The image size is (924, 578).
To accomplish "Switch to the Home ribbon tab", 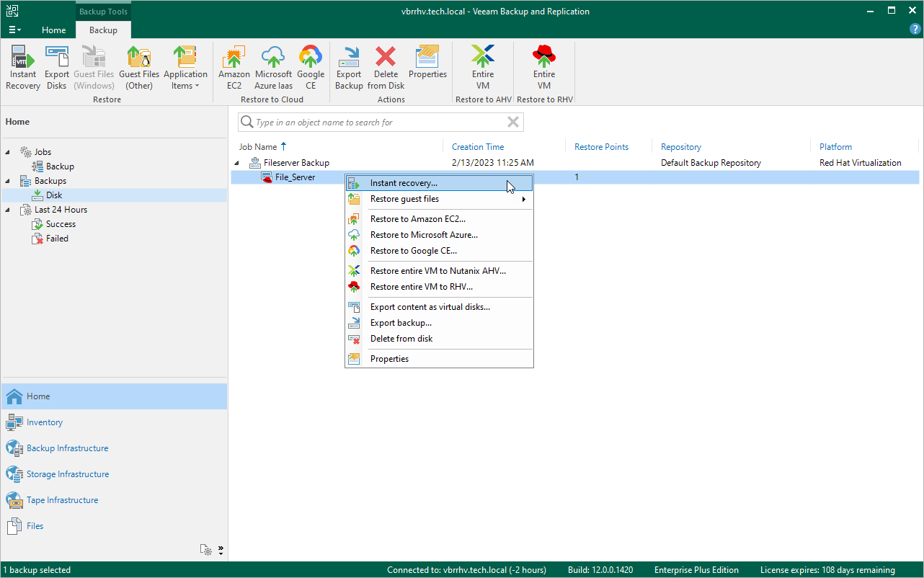I will coord(54,30).
